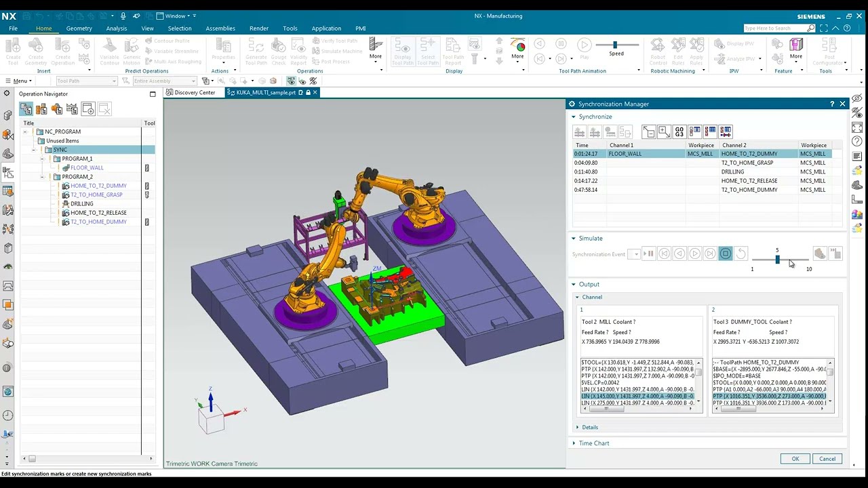Step to next synchronization event
The width and height of the screenshot is (868, 488).
tap(710, 253)
